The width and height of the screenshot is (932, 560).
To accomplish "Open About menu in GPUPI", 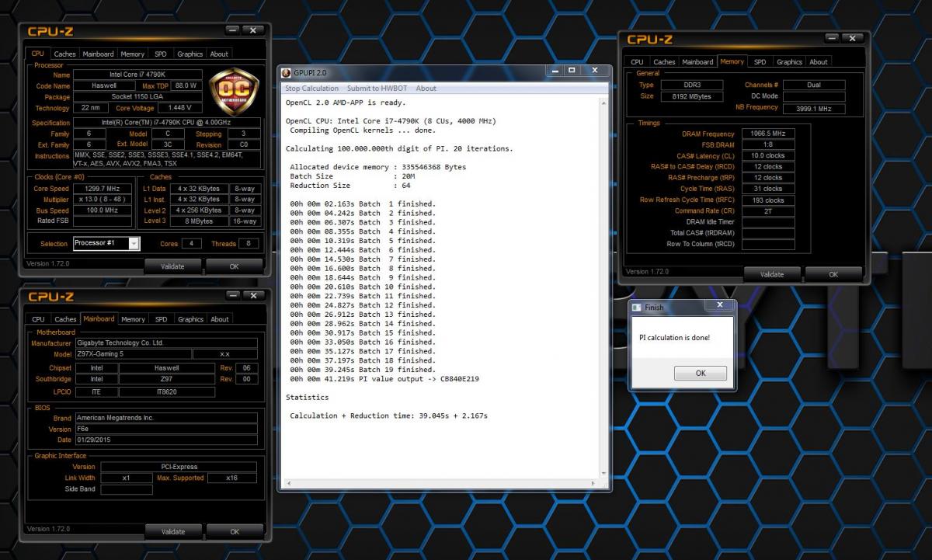I will 426,89.
